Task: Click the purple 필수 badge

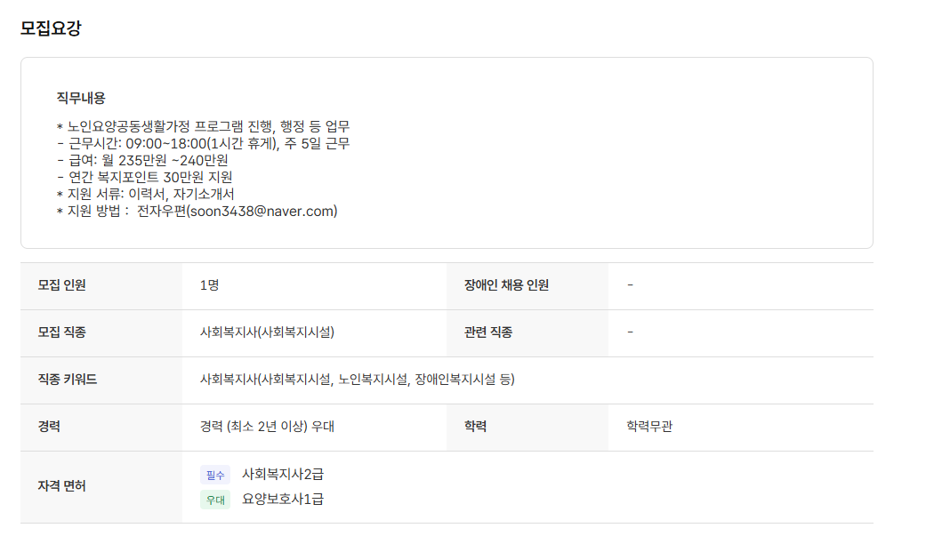Action: click(215, 475)
